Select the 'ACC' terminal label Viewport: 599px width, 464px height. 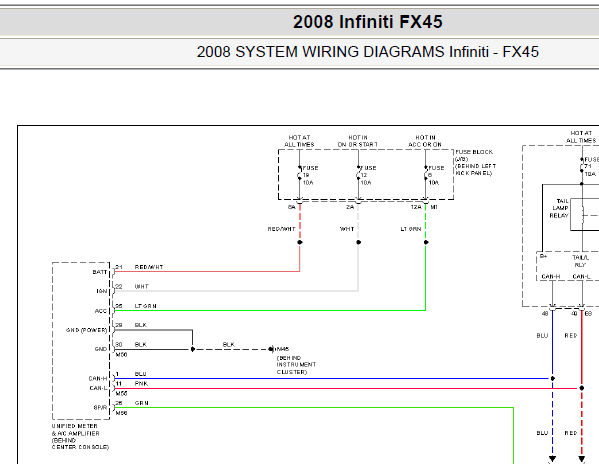100,311
